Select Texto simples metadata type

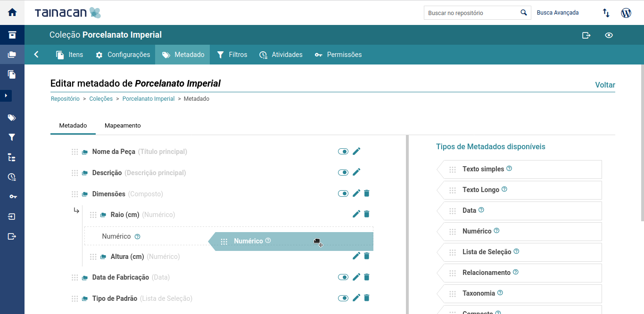520,169
